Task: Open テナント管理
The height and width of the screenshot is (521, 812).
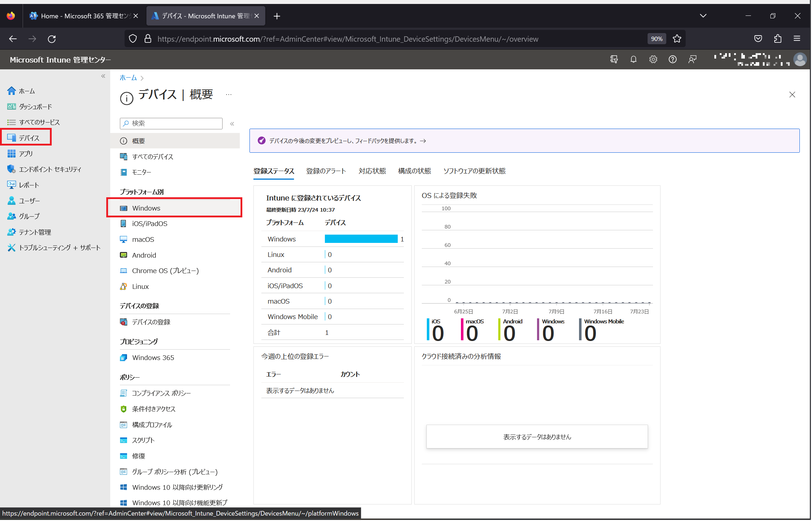Action: 29,232
